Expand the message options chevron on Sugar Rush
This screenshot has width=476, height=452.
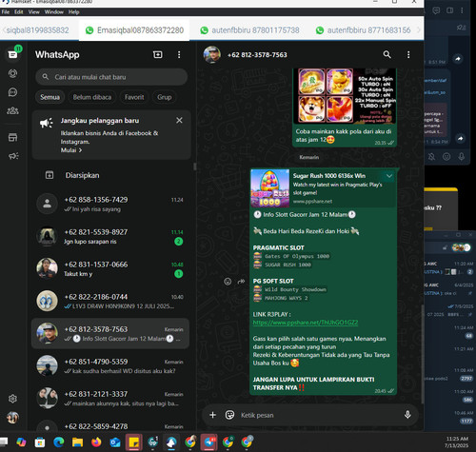389,176
